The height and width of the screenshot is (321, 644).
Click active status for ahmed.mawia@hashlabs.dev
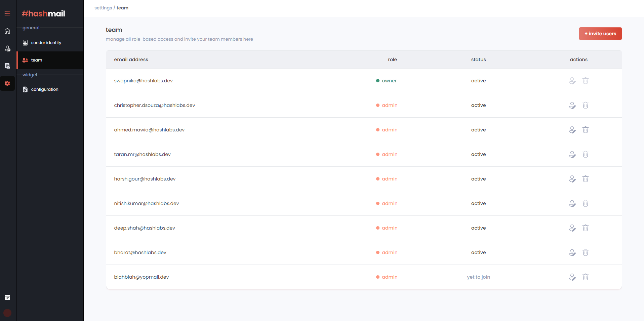478,130
